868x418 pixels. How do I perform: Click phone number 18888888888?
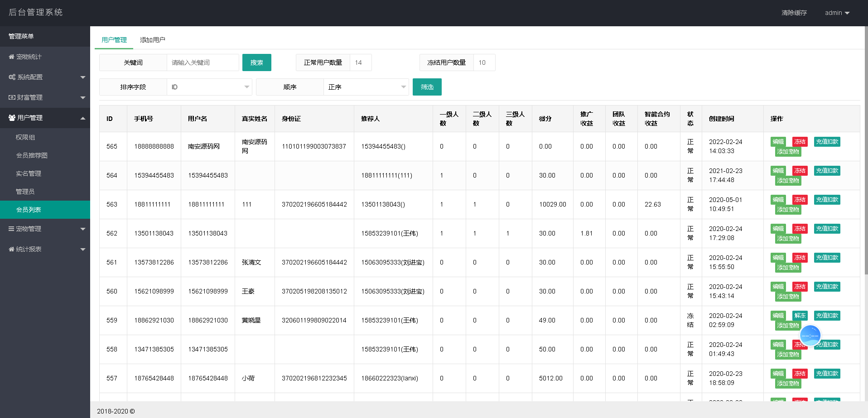pyautogui.click(x=154, y=146)
